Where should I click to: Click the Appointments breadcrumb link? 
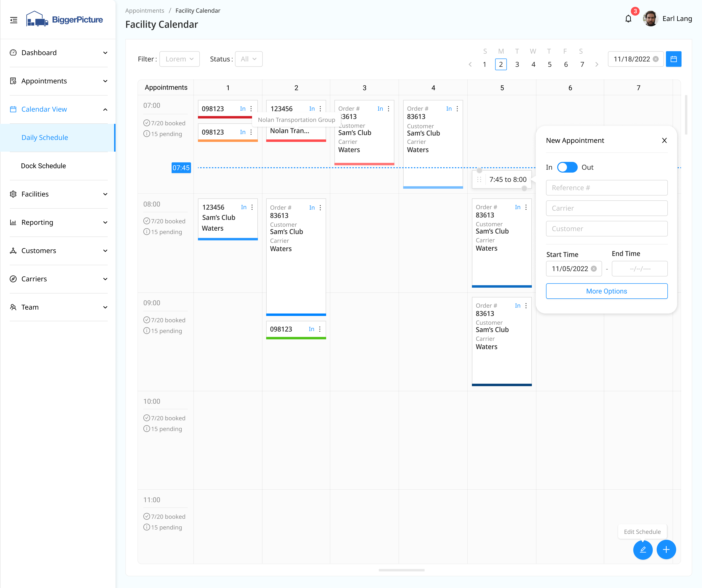pyautogui.click(x=144, y=10)
